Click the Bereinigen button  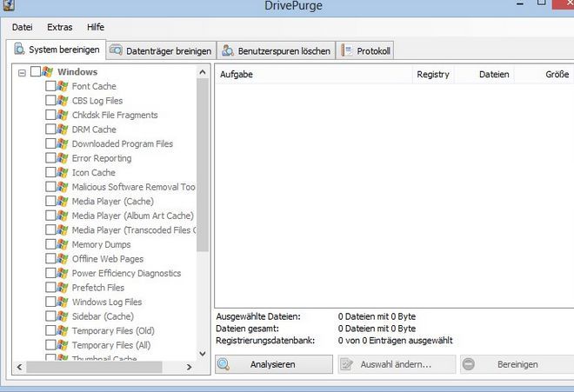(x=517, y=364)
